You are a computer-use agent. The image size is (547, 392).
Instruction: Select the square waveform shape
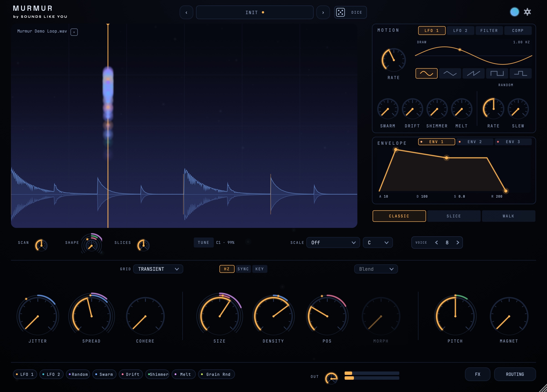tap(497, 73)
